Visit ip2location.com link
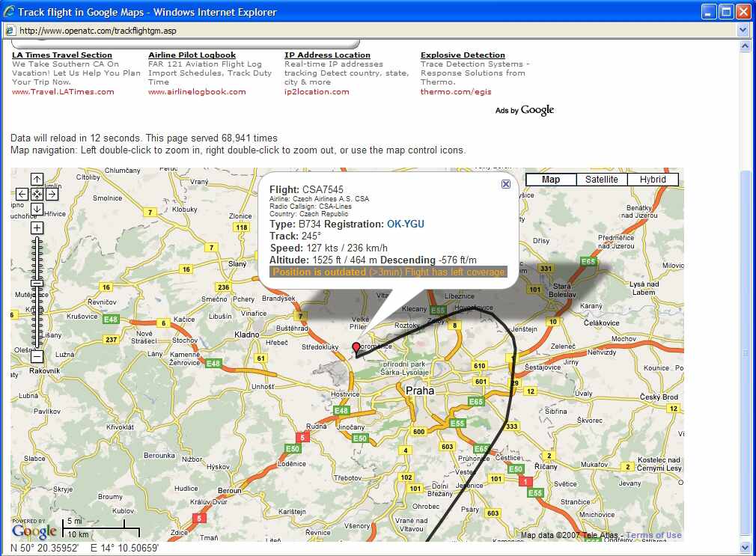The width and height of the screenshot is (756, 556). point(317,91)
